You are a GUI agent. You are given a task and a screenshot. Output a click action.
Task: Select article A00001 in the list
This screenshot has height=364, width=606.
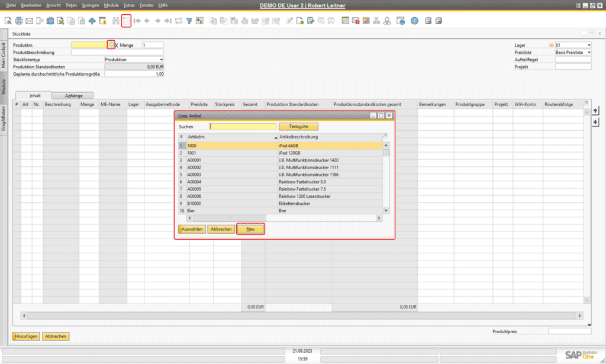pos(280,160)
